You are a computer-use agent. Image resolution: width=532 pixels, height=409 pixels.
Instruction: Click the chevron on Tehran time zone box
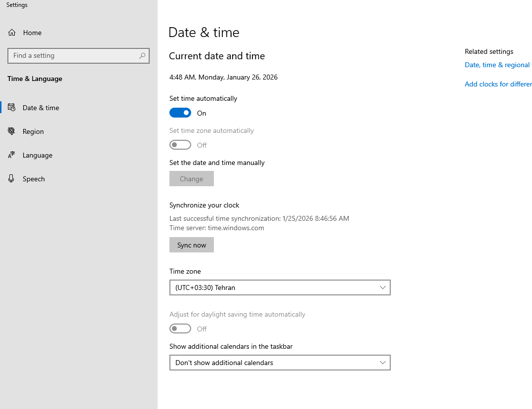point(383,287)
